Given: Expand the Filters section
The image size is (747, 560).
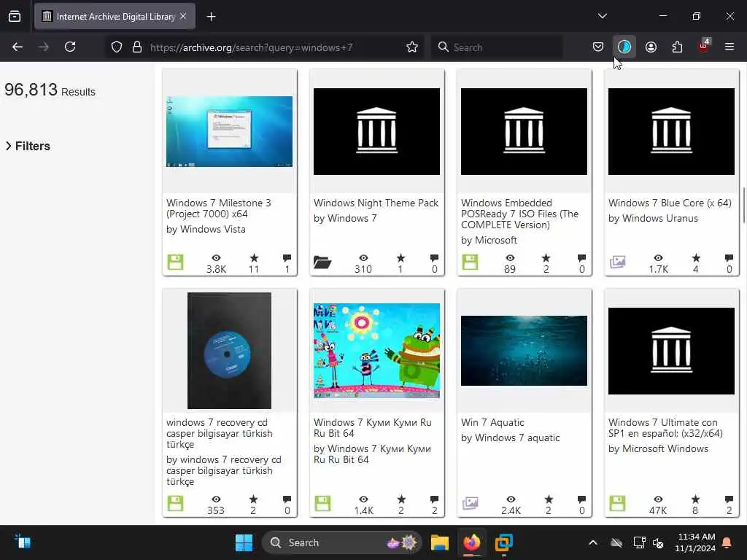Looking at the screenshot, I should (28, 146).
